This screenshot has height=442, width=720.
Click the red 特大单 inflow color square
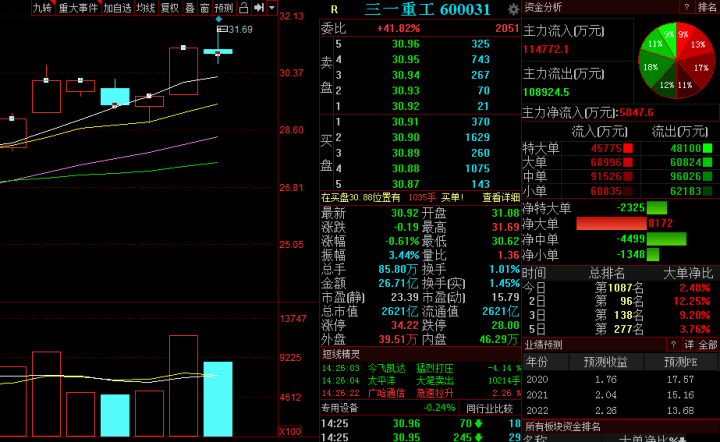(x=629, y=148)
